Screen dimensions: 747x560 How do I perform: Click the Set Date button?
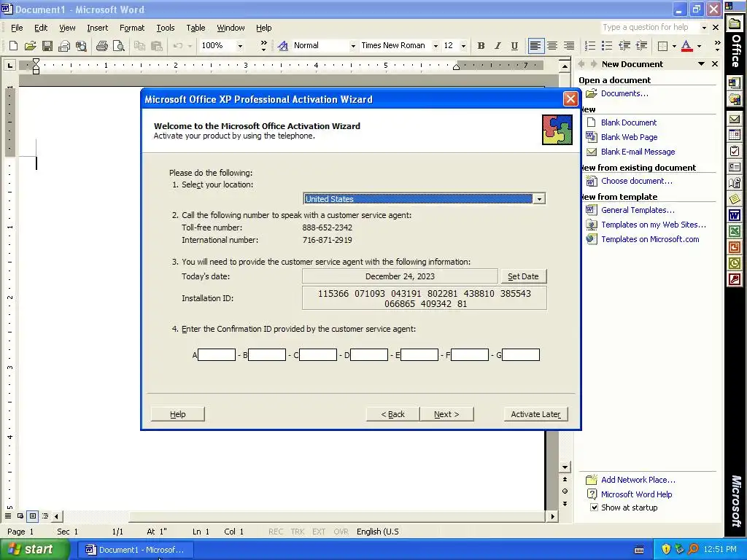(x=522, y=276)
